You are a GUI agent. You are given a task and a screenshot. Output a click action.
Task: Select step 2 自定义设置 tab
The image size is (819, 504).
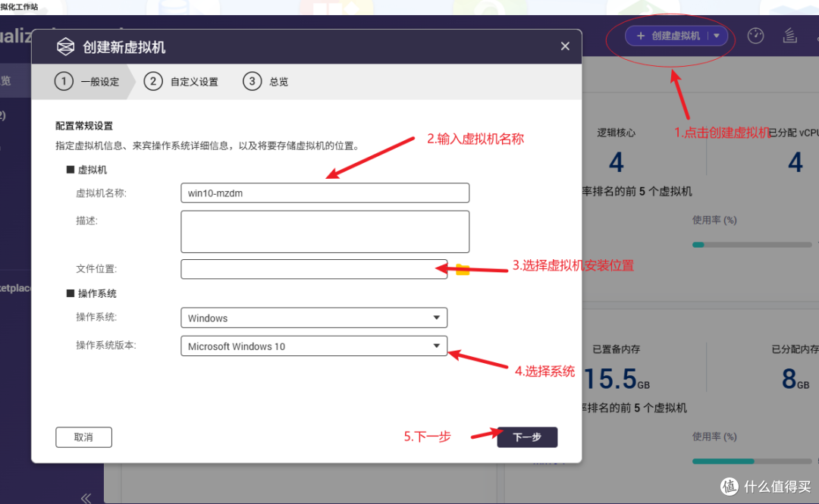pos(181,82)
